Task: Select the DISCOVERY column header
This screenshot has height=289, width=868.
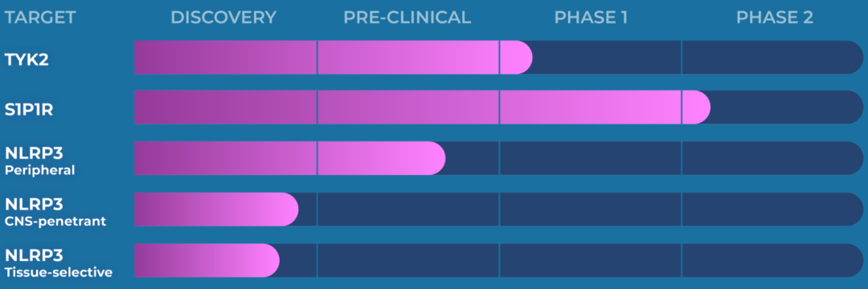Action: pos(223,18)
